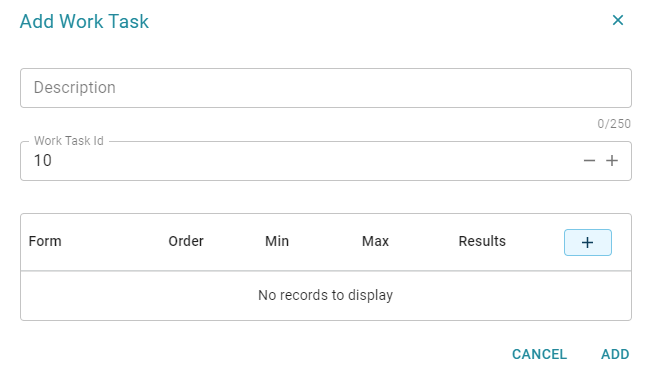Confirm with the ADD button
The width and height of the screenshot is (651, 372).
click(615, 354)
